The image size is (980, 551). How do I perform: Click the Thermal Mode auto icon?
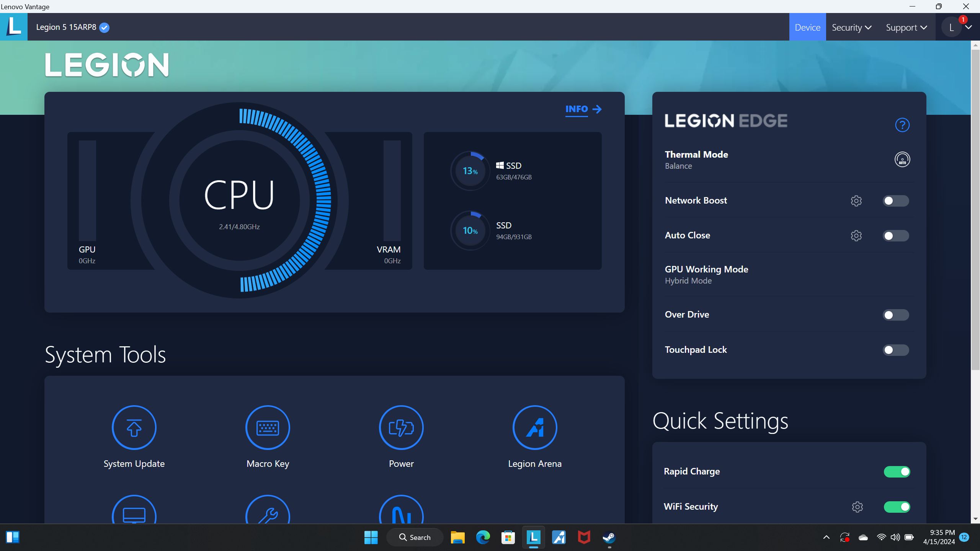pos(902,160)
